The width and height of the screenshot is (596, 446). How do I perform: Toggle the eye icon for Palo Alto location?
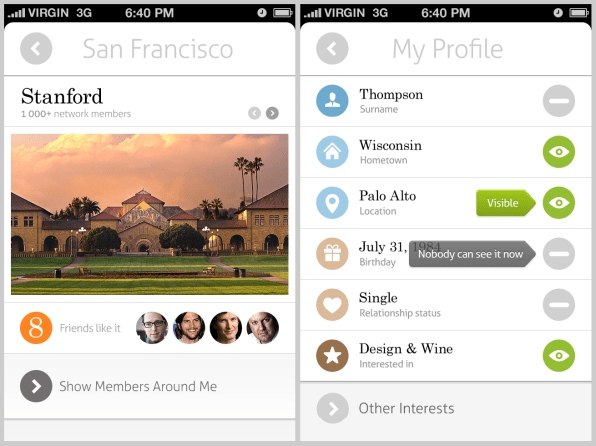point(559,203)
